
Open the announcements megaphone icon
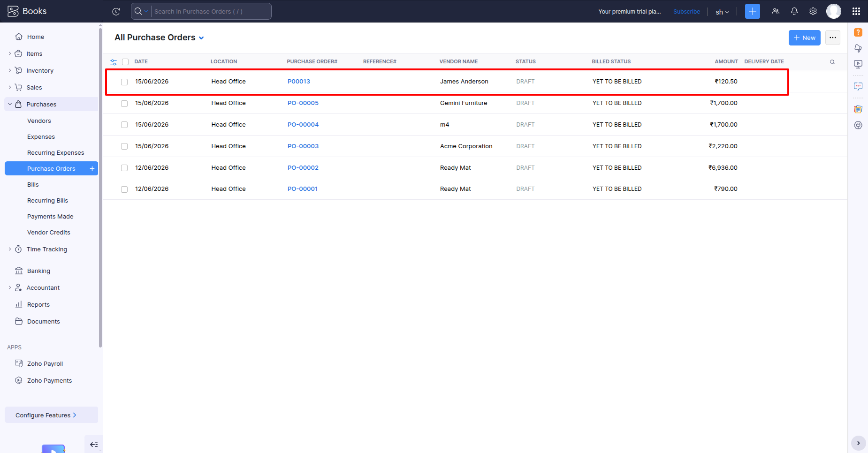858,48
